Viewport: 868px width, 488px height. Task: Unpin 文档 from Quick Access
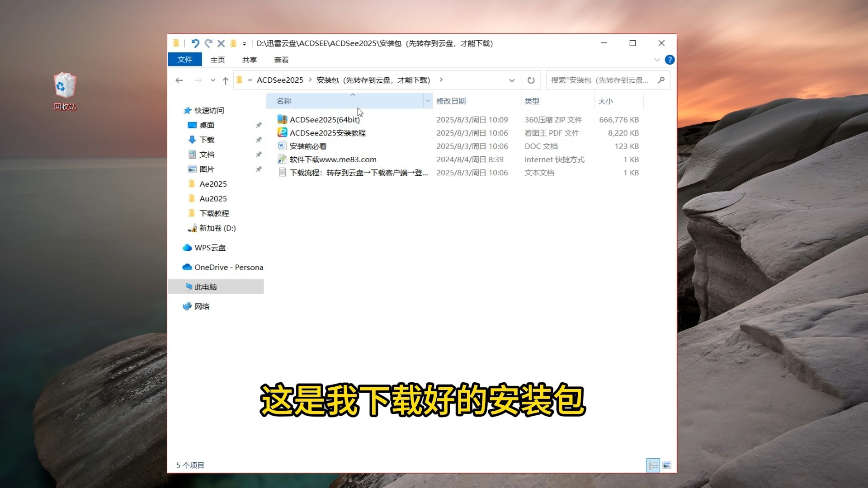pyautogui.click(x=259, y=154)
